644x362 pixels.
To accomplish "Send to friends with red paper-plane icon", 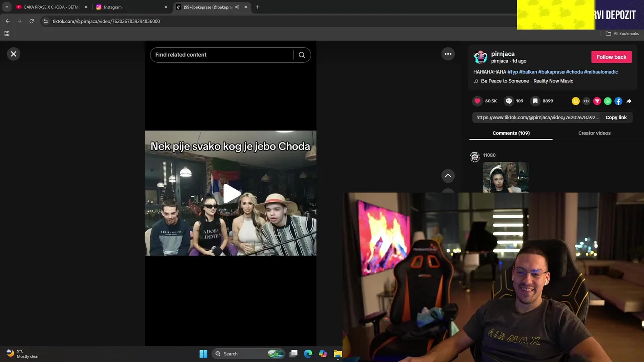I will 597,101.
